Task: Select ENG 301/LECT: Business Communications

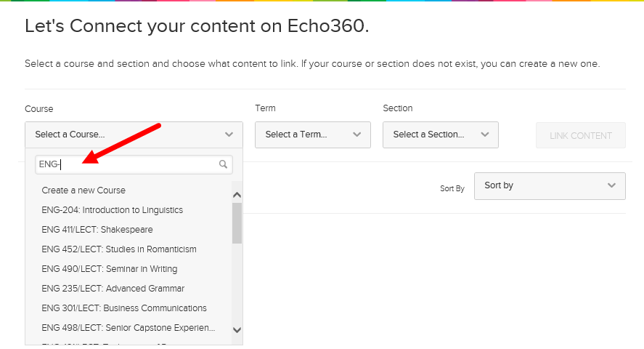Action: pos(124,308)
